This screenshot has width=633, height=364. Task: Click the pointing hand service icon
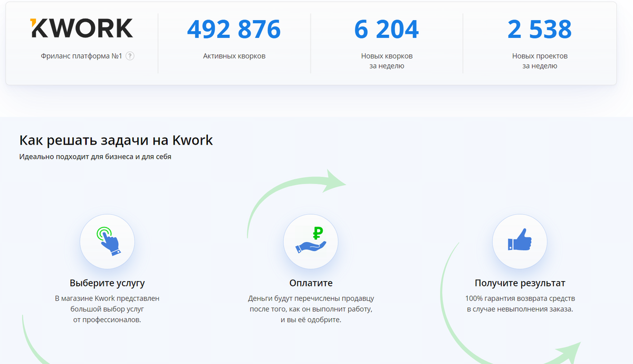[107, 242]
